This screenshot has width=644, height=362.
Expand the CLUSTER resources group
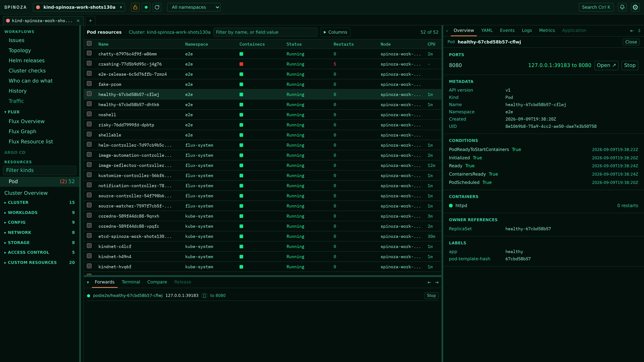tap(39, 202)
